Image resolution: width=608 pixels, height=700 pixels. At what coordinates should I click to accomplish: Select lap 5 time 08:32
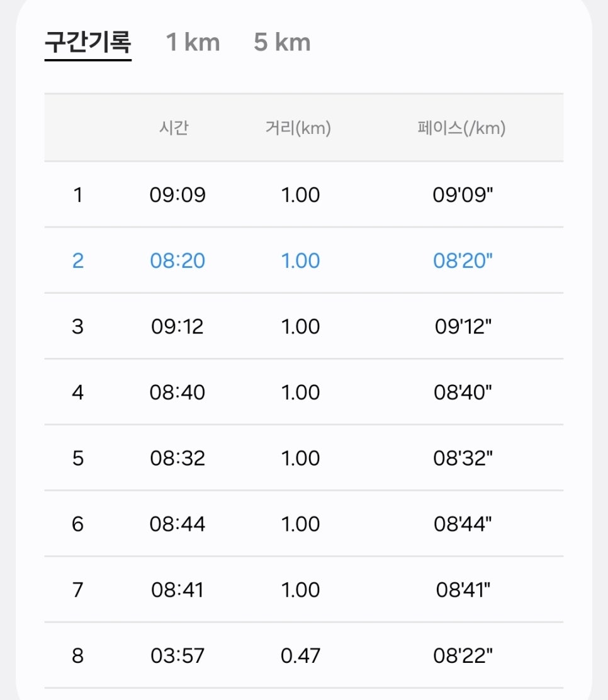(x=177, y=458)
